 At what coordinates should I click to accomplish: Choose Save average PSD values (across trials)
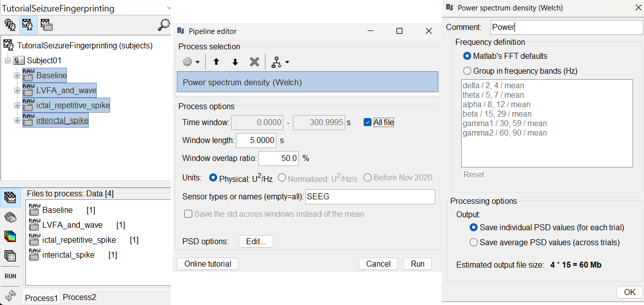coord(474,243)
